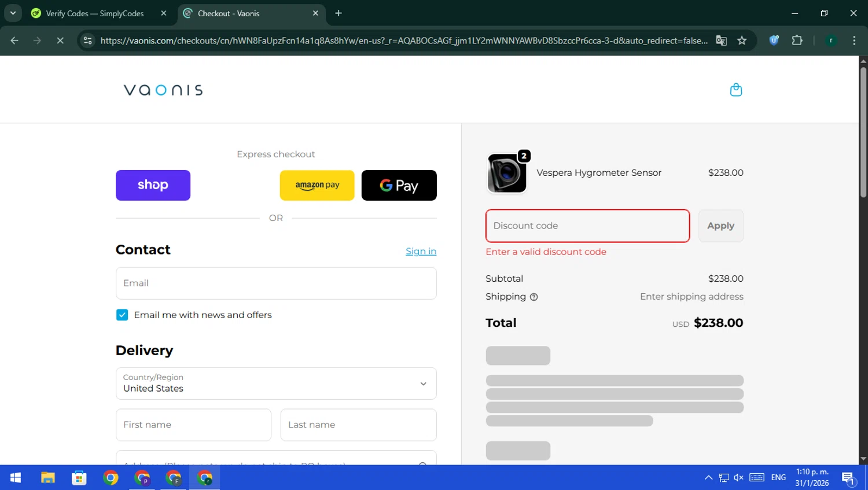Viewport: 868px width, 490px height.
Task: Open first Chrome taskbar icon
Action: pyautogui.click(x=111, y=478)
